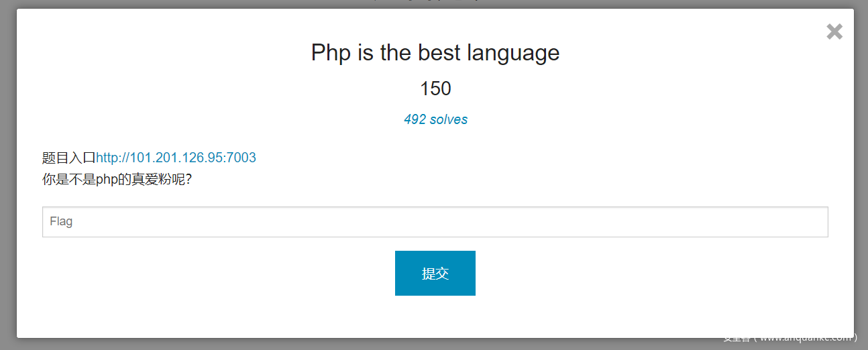This screenshot has width=868, height=350.
Task: Place cursor in the Flag text box
Action: [x=435, y=222]
